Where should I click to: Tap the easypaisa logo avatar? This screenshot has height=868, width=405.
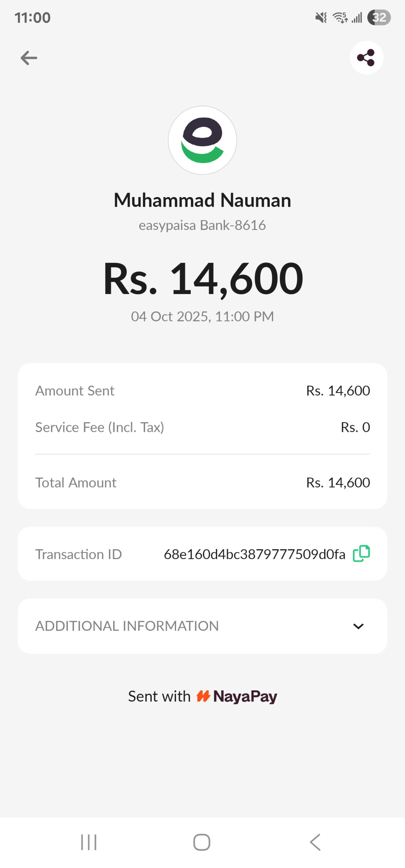tap(203, 140)
